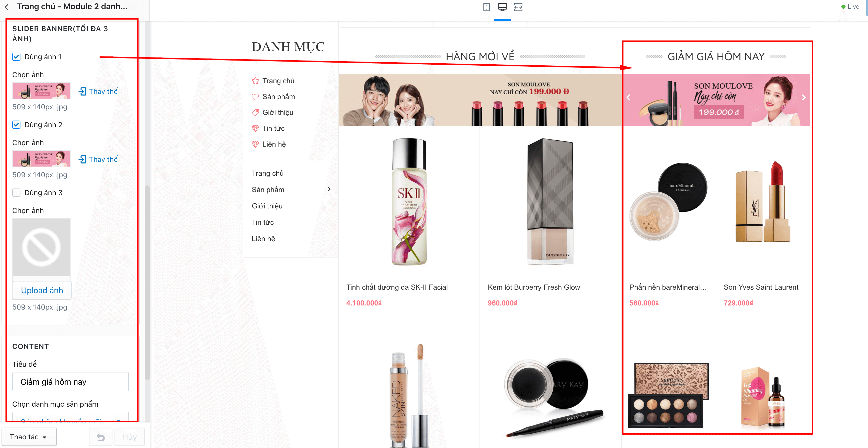Click Thay thế link for image 1

click(103, 91)
